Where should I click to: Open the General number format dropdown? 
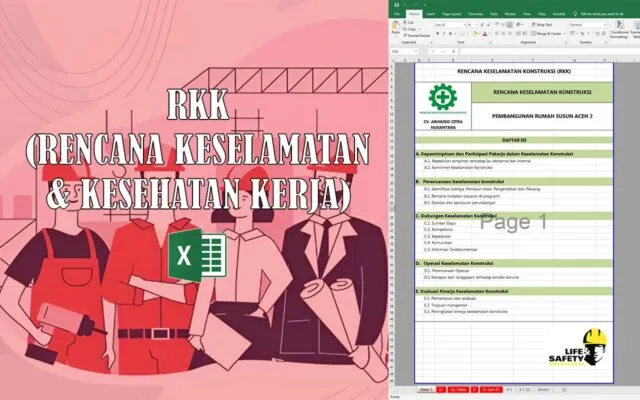[605, 24]
